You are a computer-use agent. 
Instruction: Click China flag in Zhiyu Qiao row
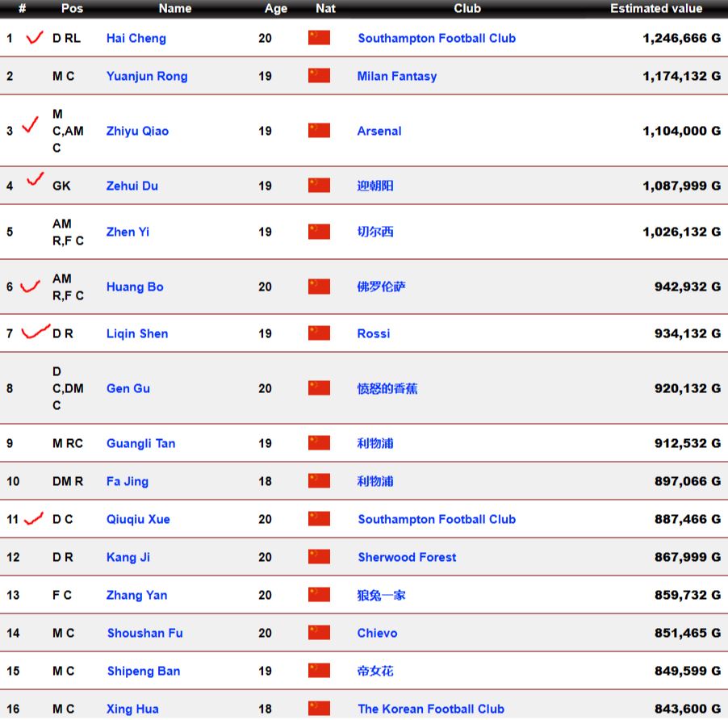click(319, 131)
